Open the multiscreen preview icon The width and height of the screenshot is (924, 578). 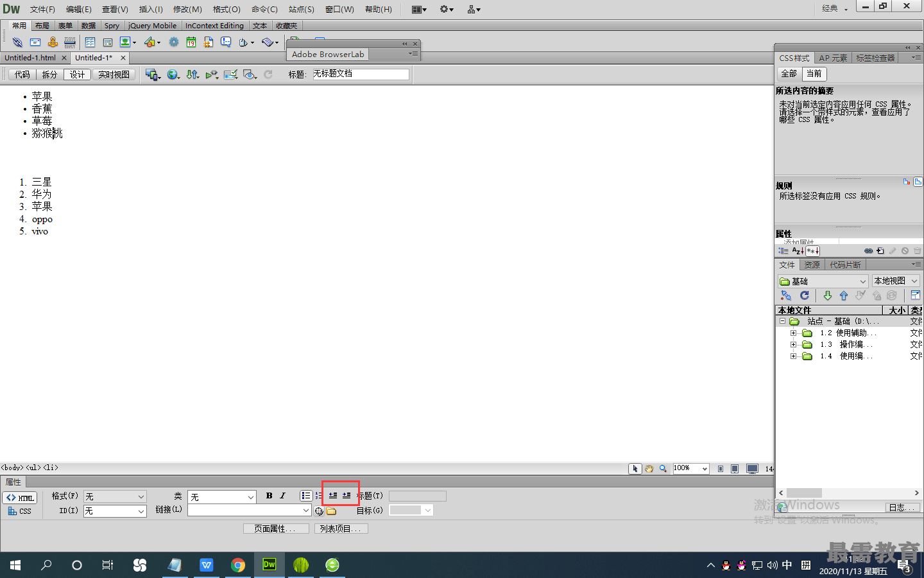pos(151,74)
